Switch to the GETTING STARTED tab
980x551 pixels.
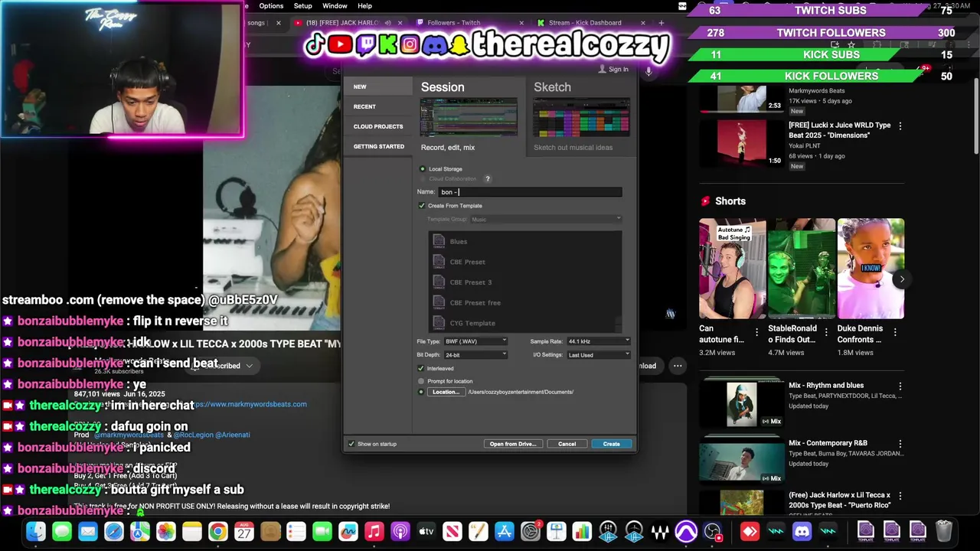point(379,146)
